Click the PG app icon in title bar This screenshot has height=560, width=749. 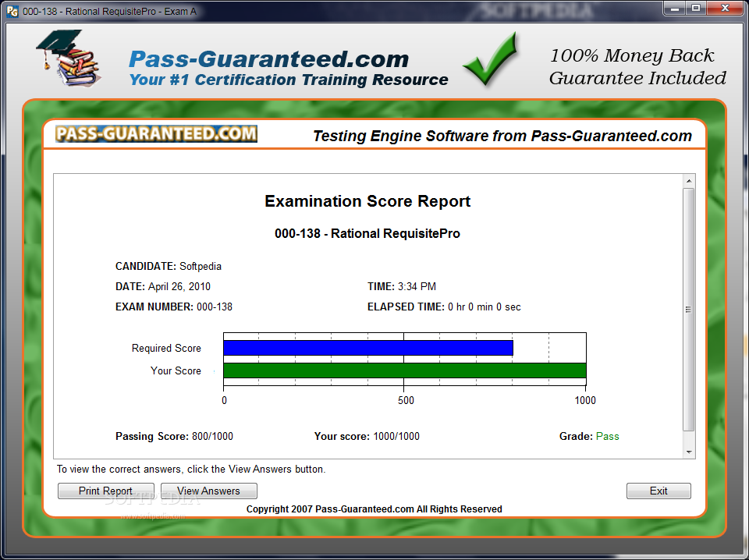[12, 11]
